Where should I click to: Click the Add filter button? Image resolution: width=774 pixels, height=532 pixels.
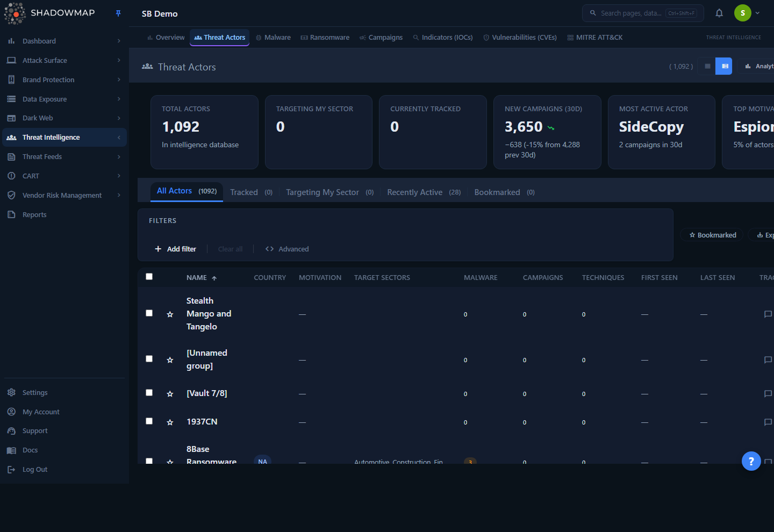click(x=175, y=249)
